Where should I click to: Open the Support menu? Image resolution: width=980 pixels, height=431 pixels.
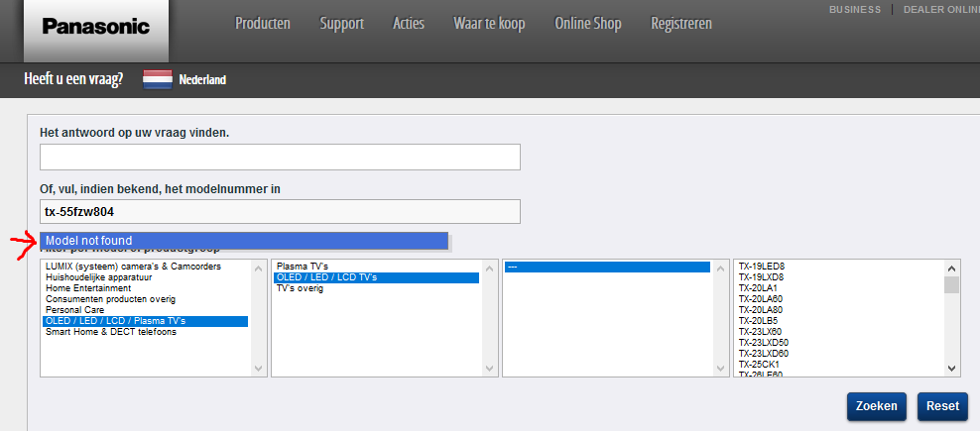(342, 24)
